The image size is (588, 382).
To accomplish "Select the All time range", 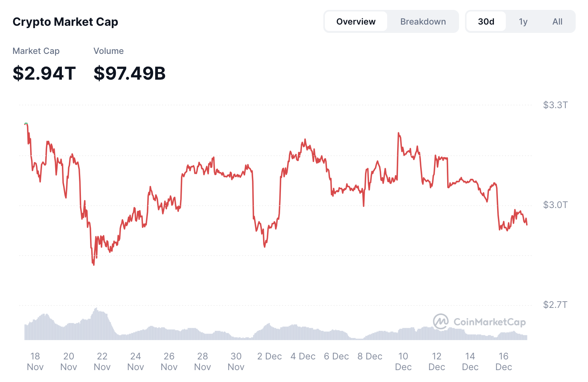I will (557, 21).
